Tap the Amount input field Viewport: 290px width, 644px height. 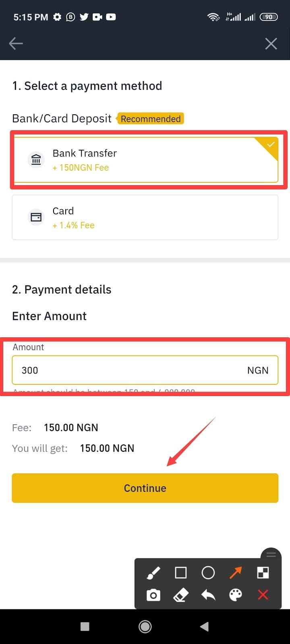[x=145, y=370]
